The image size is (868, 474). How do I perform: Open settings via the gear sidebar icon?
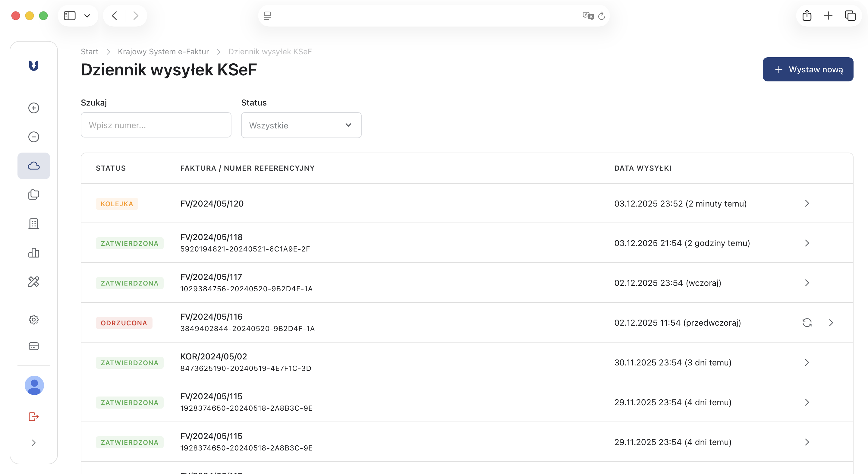click(34, 319)
